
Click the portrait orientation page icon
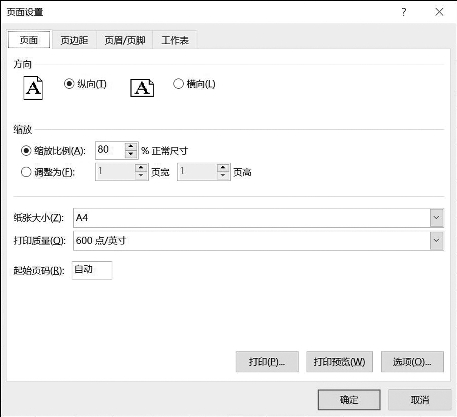[x=33, y=88]
